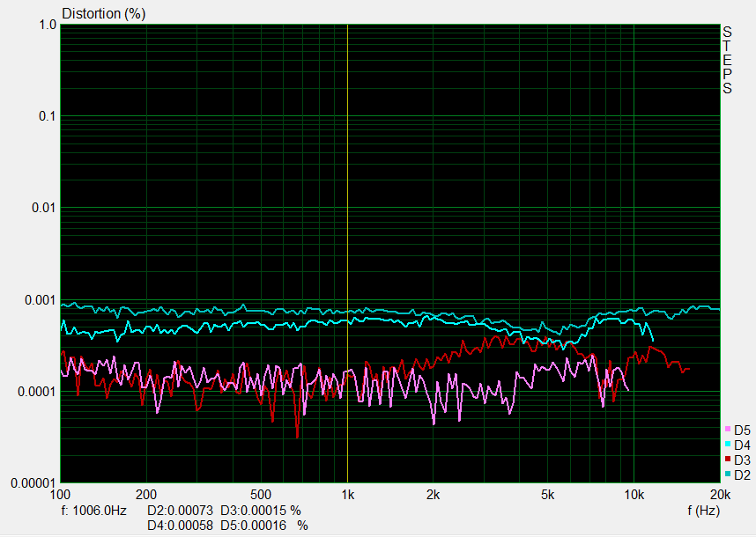Viewport: 756px width, 537px height.
Task: Click the 'D2:0.00073' readout value
Action: (x=180, y=511)
